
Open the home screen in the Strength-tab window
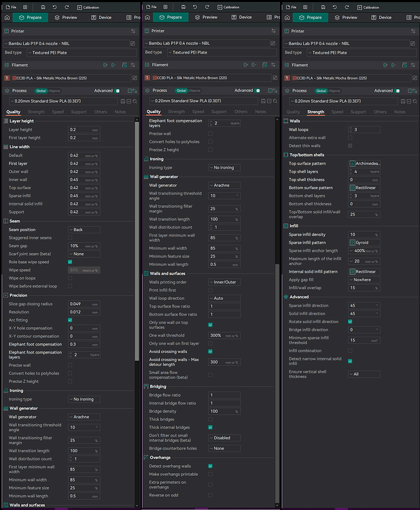(287, 18)
